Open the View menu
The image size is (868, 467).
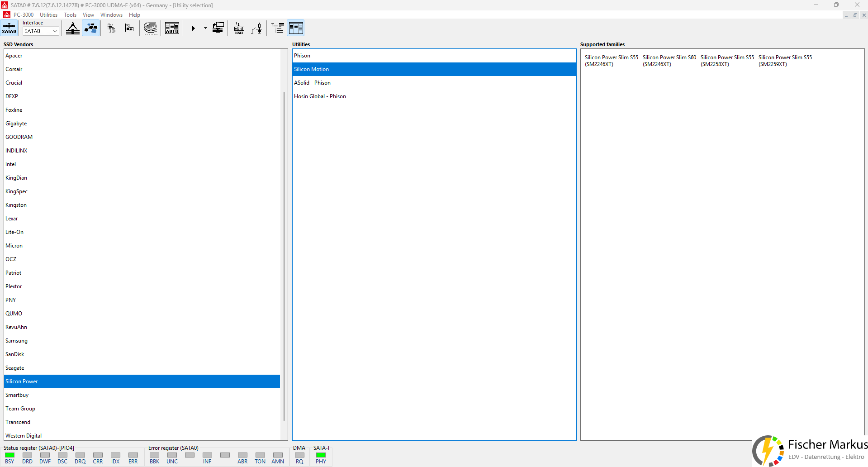(88, 15)
